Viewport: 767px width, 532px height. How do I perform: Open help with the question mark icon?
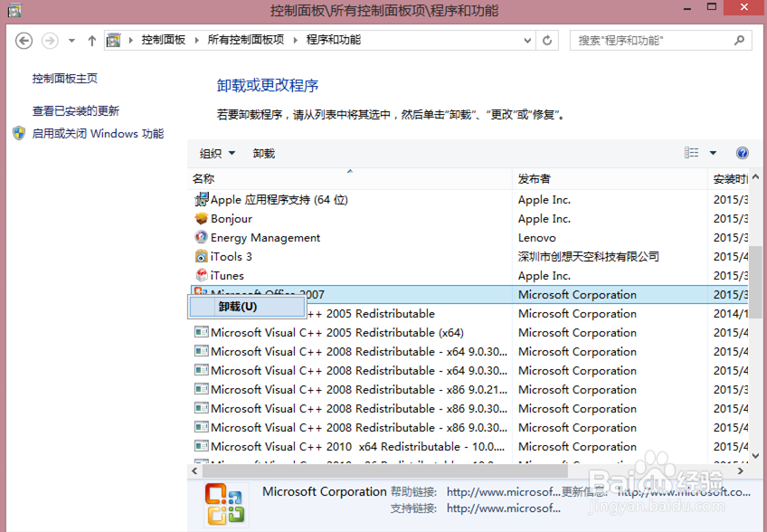(x=742, y=153)
